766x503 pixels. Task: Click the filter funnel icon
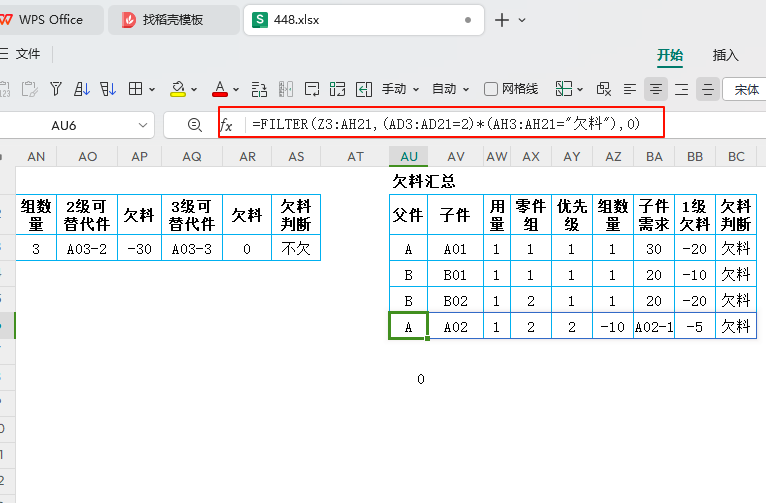(56, 89)
